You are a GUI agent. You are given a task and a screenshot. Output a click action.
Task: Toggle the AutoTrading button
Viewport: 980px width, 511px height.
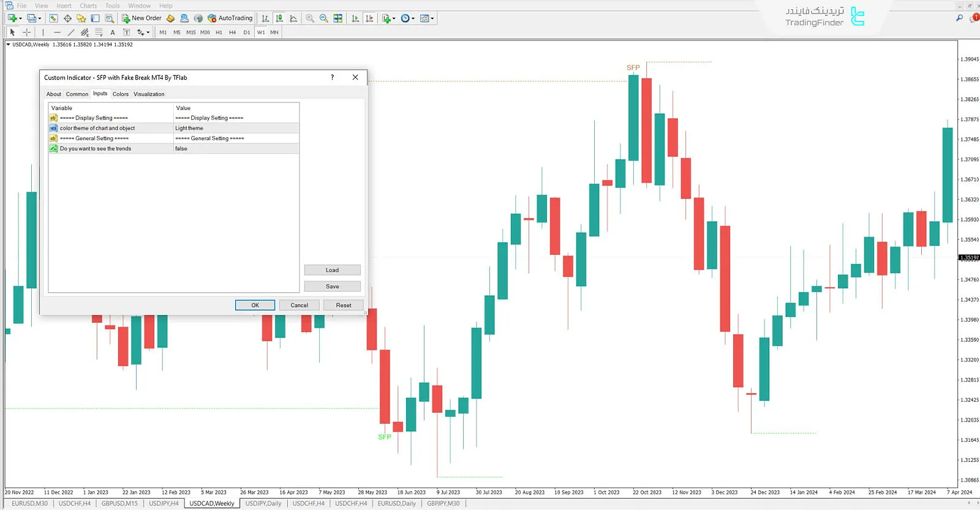[x=230, y=18]
